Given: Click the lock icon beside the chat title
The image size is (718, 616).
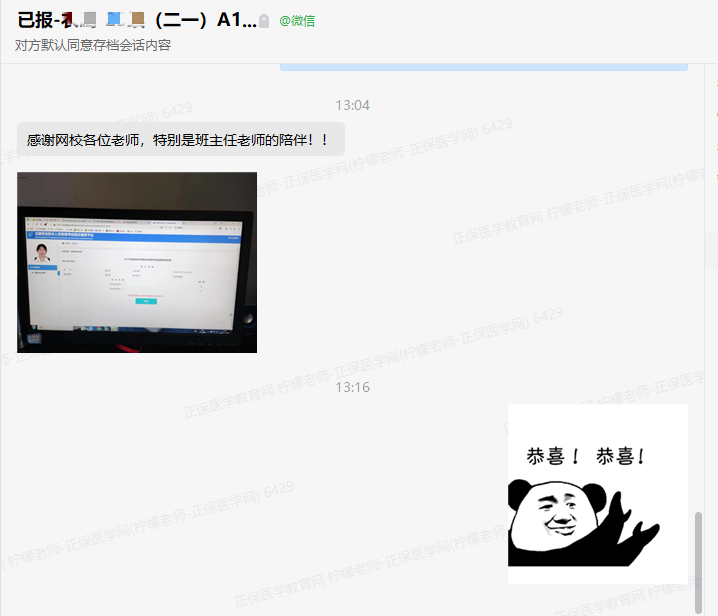Looking at the screenshot, I should [x=264, y=21].
